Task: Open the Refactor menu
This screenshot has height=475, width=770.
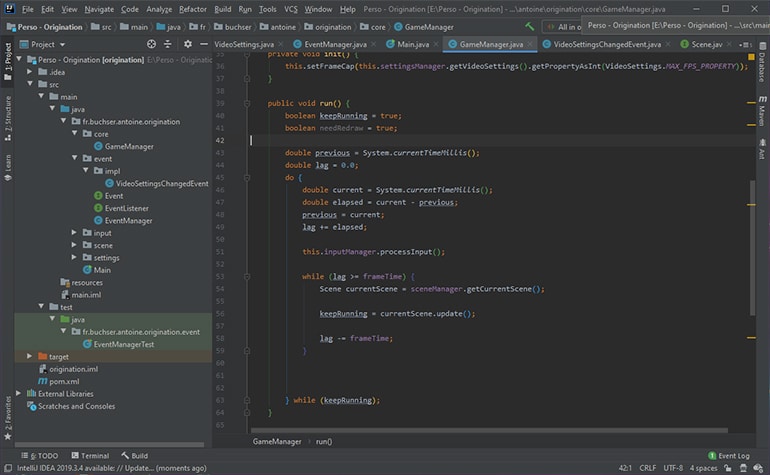Action: click(192, 9)
